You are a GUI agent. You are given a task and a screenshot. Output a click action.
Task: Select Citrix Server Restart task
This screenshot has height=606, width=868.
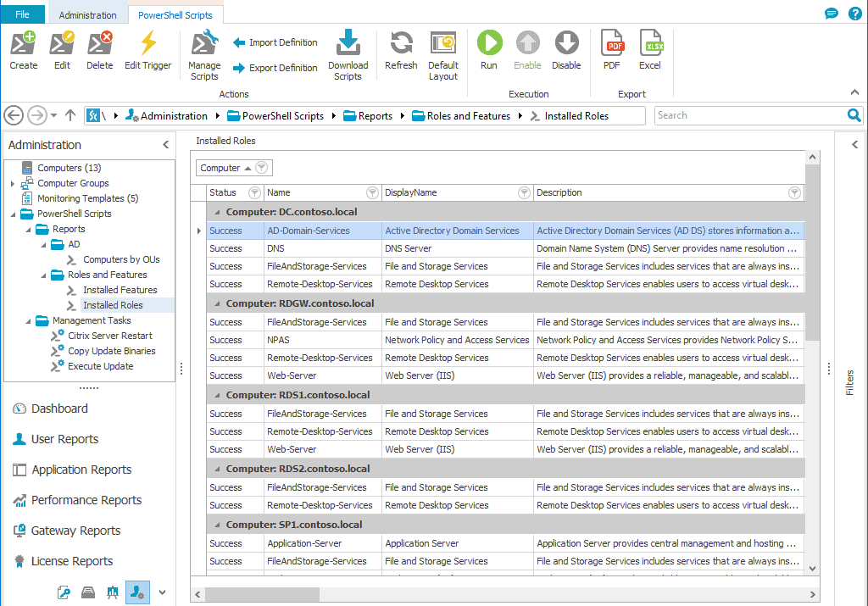coord(109,336)
